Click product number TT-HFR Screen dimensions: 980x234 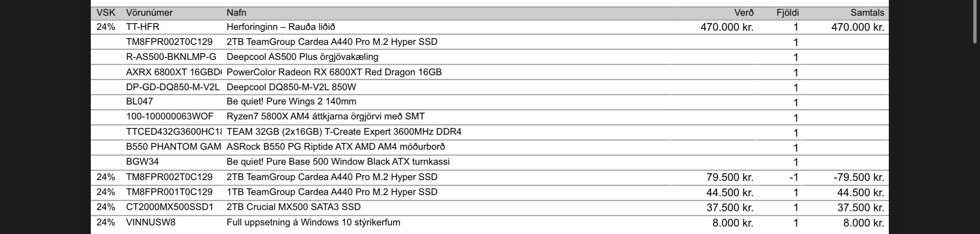143,27
